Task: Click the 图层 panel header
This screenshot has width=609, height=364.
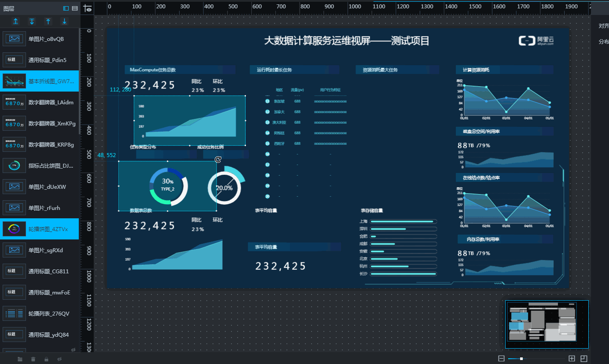Action: coord(9,8)
